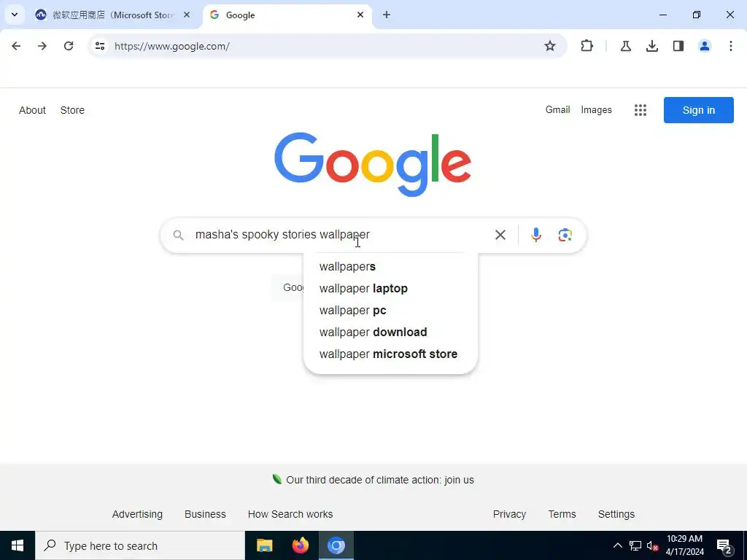Open Google Lens image search icon
The height and width of the screenshot is (560, 747).
pyautogui.click(x=565, y=235)
